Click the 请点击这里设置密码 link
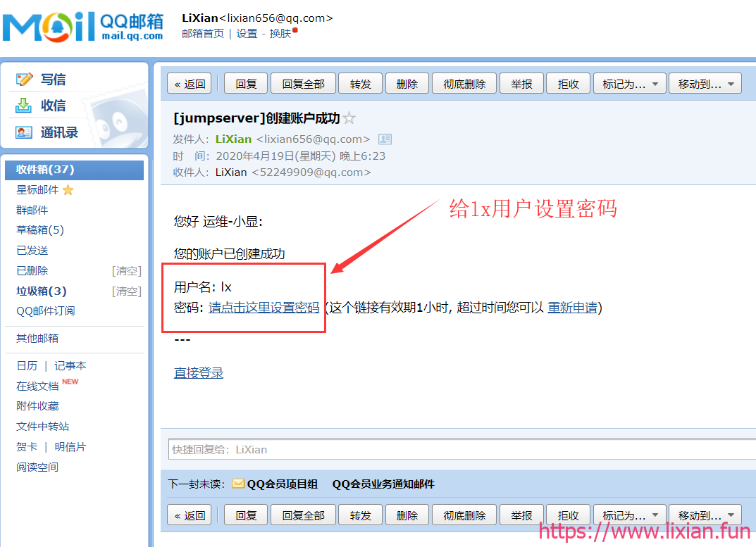756x547 pixels. coord(264,308)
